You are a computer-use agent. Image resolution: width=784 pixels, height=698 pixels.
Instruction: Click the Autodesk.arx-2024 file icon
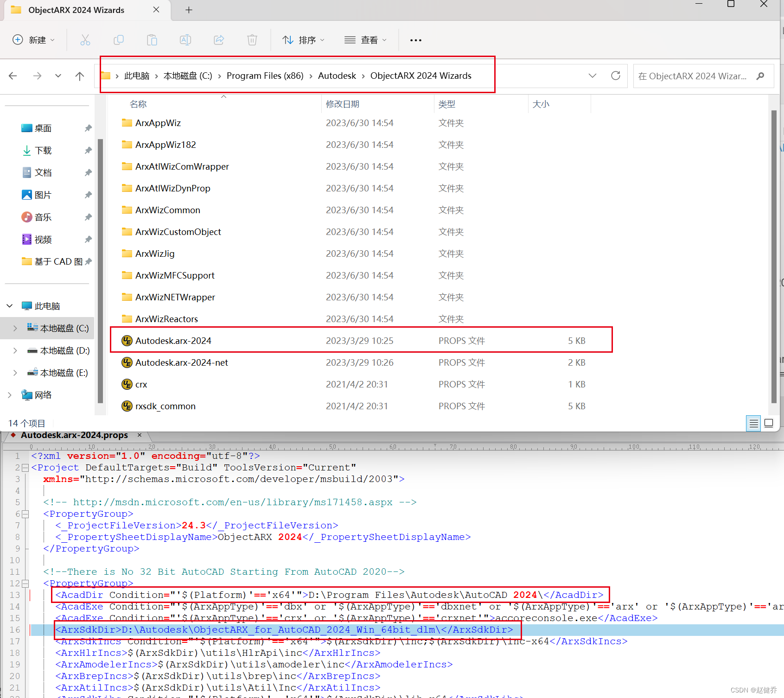click(127, 341)
